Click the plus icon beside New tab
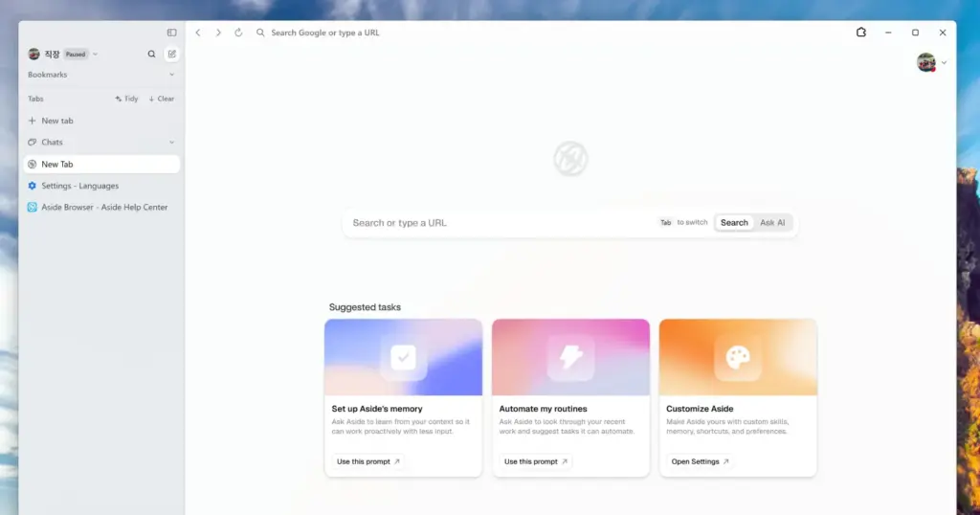 point(32,121)
